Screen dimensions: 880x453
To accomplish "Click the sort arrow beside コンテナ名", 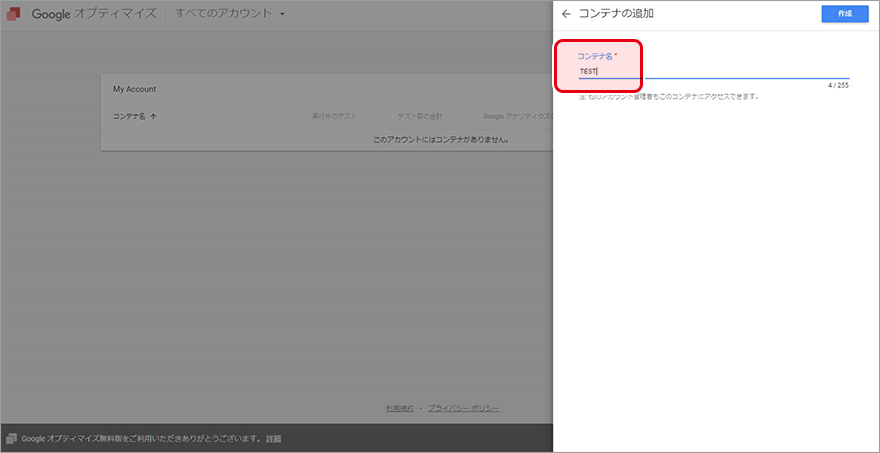I will (x=154, y=116).
